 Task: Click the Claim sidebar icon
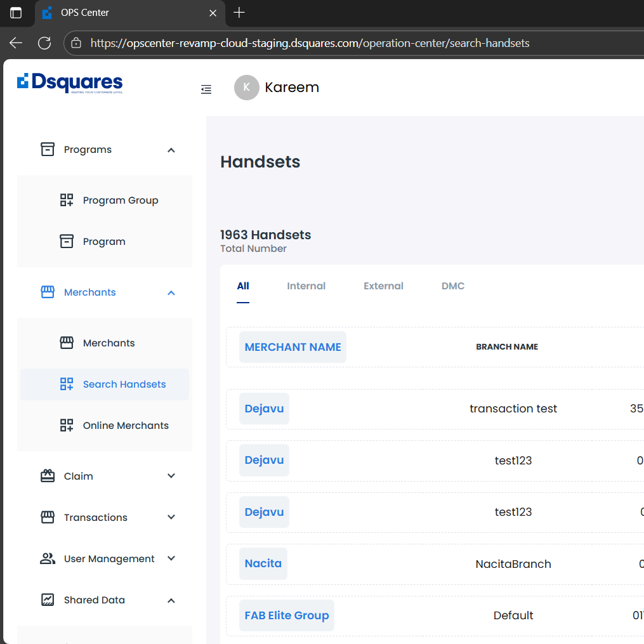click(48, 476)
